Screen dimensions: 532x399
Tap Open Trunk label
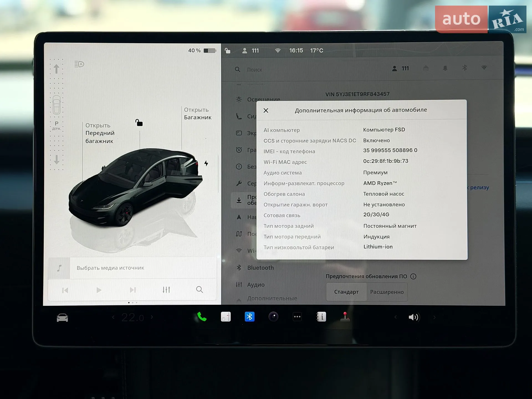[x=198, y=114]
